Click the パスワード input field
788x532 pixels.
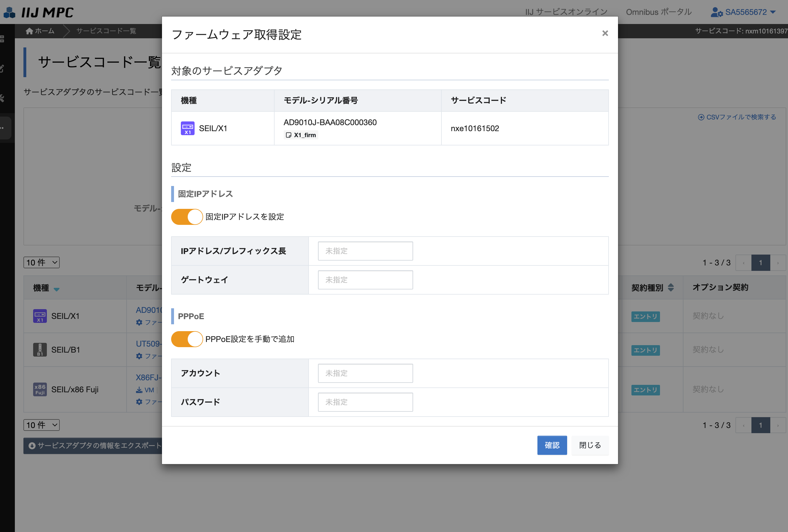pyautogui.click(x=365, y=402)
